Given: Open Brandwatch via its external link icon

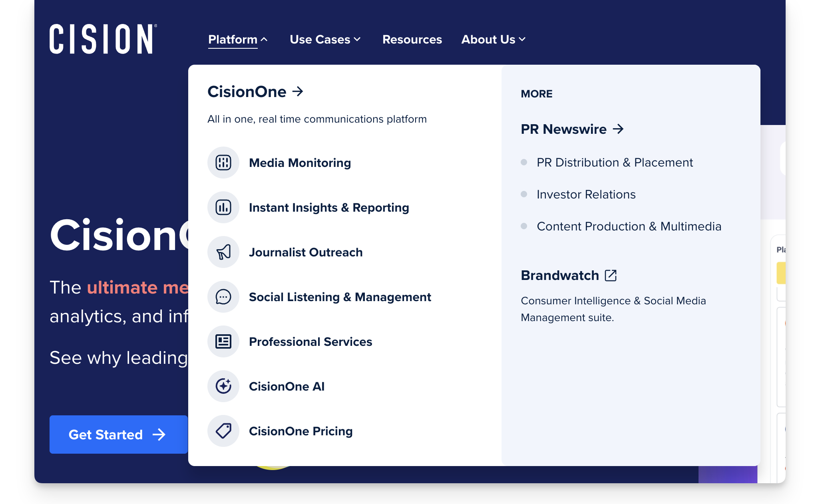Looking at the screenshot, I should (610, 275).
